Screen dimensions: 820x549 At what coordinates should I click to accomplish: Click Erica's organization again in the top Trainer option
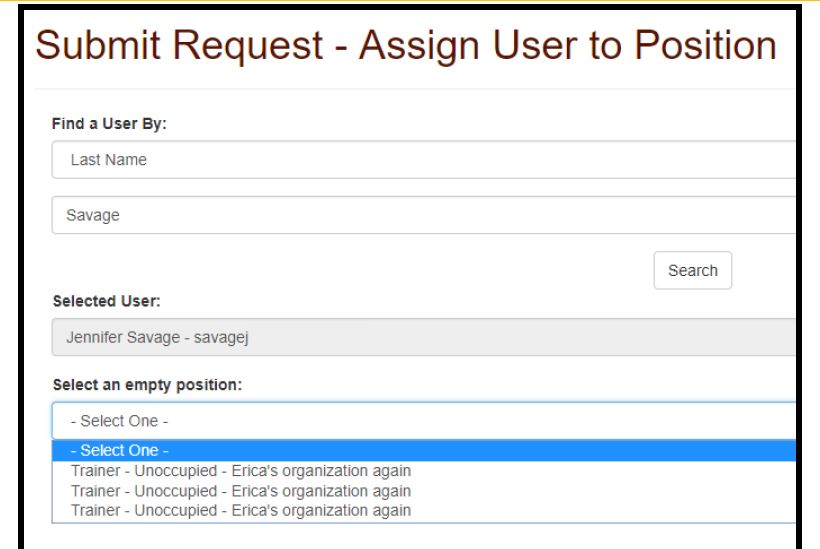(x=321, y=471)
